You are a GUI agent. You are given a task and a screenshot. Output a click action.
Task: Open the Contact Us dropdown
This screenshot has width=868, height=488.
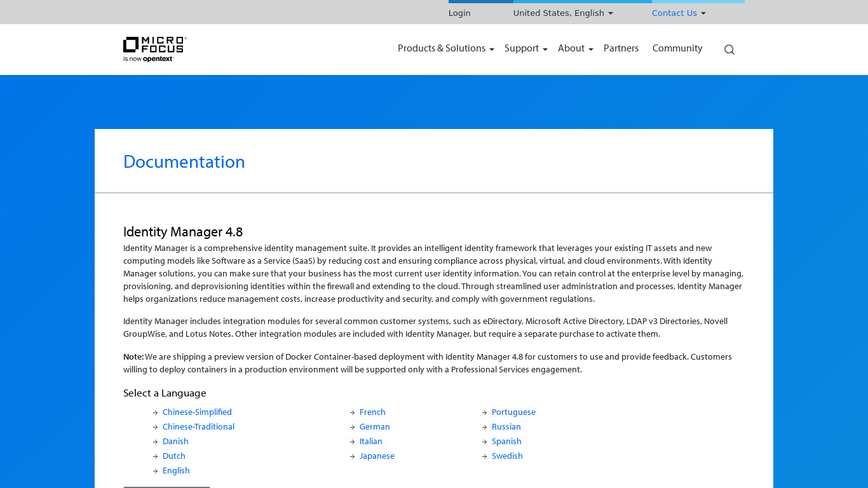coord(679,13)
